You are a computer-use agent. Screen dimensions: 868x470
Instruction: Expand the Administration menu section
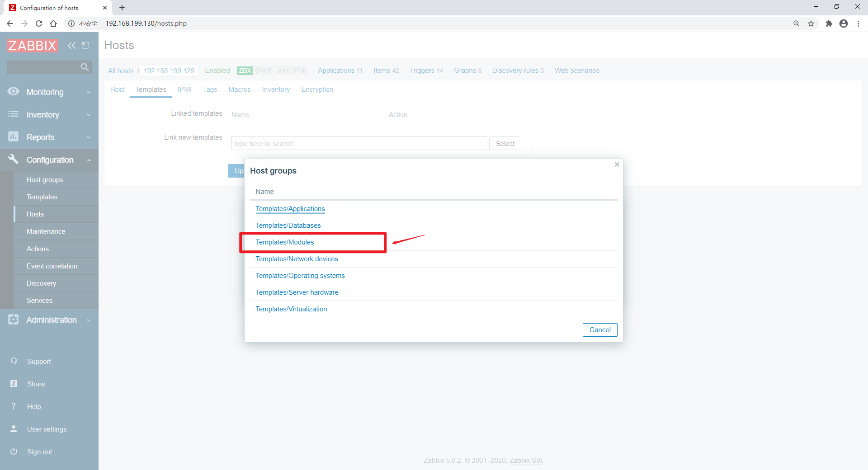(x=49, y=320)
